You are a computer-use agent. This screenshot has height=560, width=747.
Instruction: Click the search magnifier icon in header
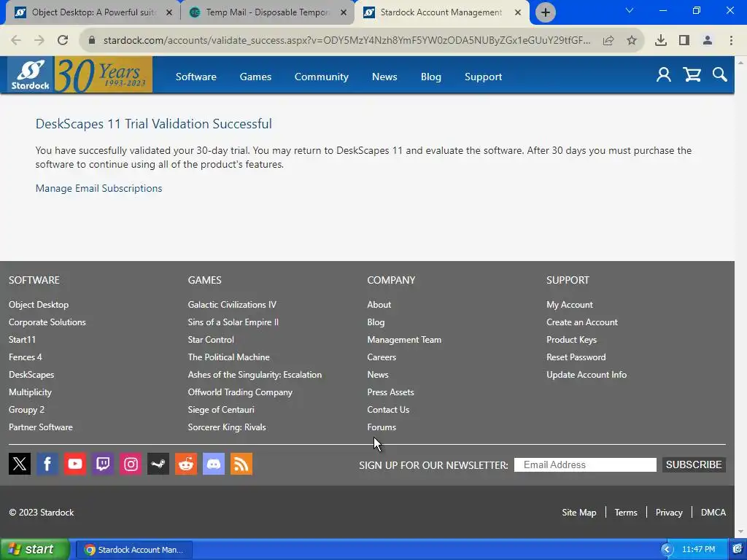point(720,75)
